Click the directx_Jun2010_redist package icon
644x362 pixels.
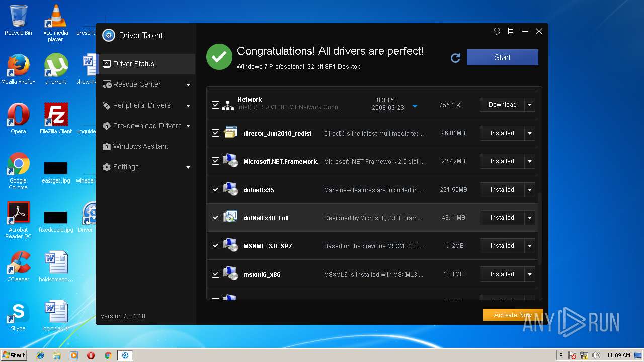(230, 133)
